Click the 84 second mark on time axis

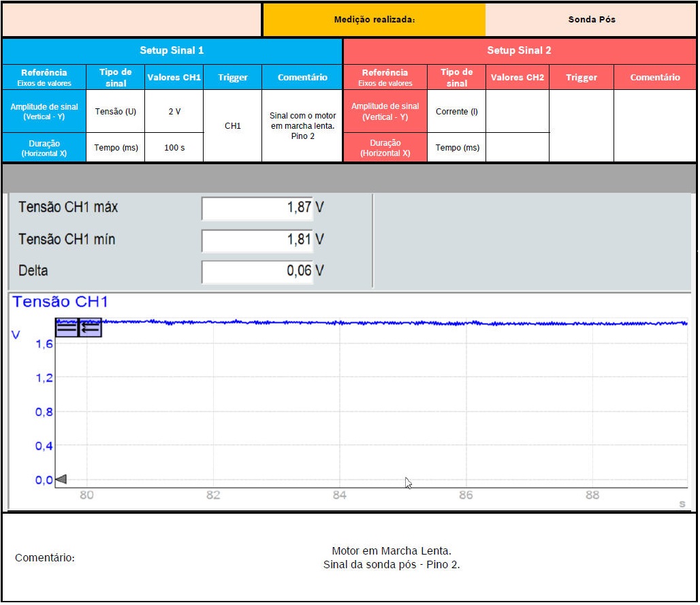coord(340,495)
